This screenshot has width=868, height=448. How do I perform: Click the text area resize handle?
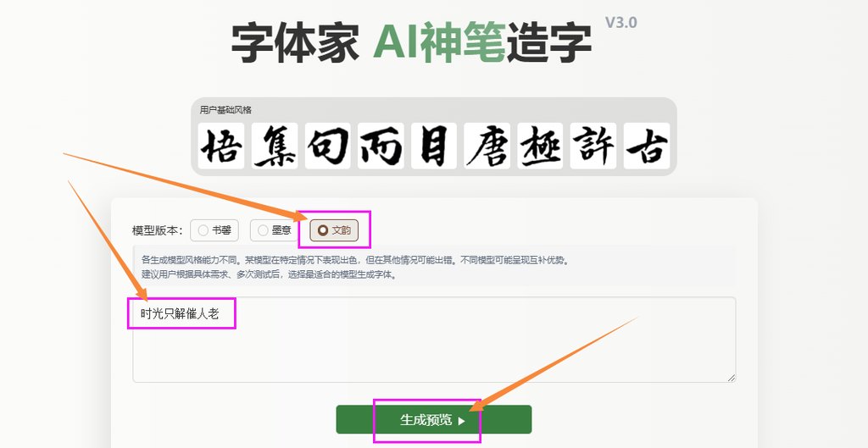click(x=732, y=378)
